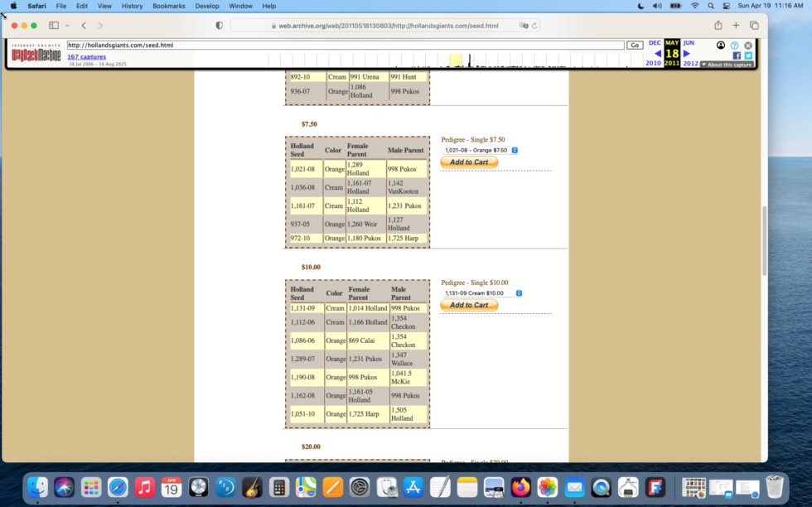This screenshot has width=812, height=507.
Task: Open Music app in the dock
Action: [x=145, y=487]
